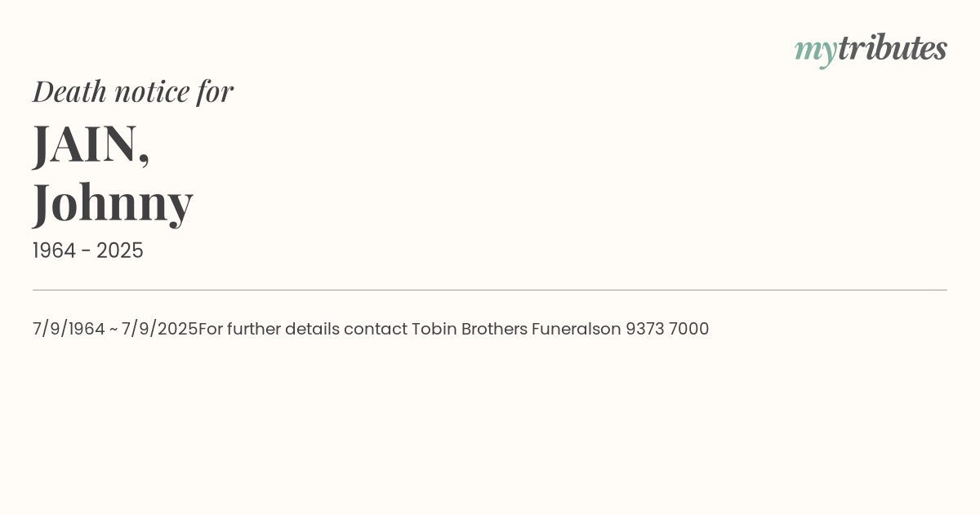
Task: Click the birth date 7/9/1964
Action: click(69, 329)
